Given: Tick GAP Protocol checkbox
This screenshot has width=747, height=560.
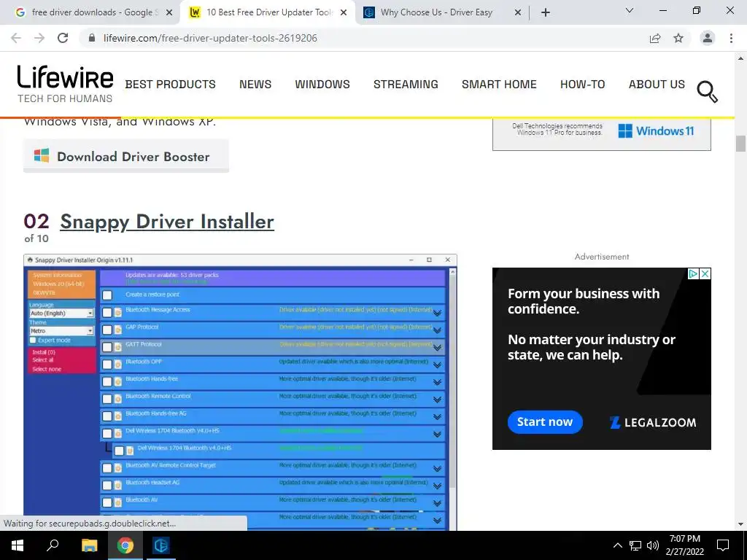Looking at the screenshot, I should click(107, 330).
